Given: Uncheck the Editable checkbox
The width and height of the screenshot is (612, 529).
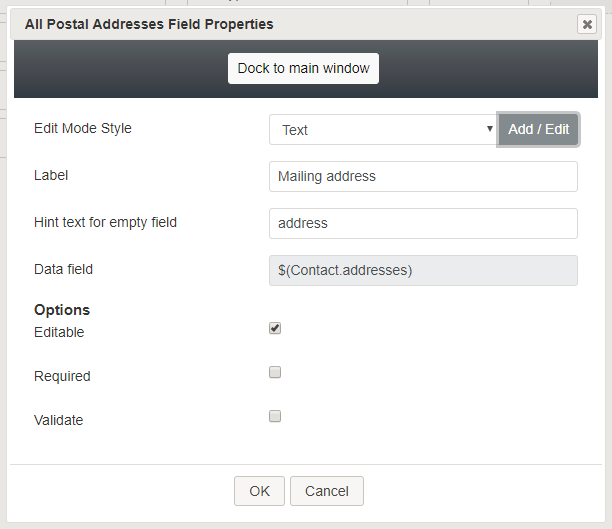Looking at the screenshot, I should click(x=275, y=328).
